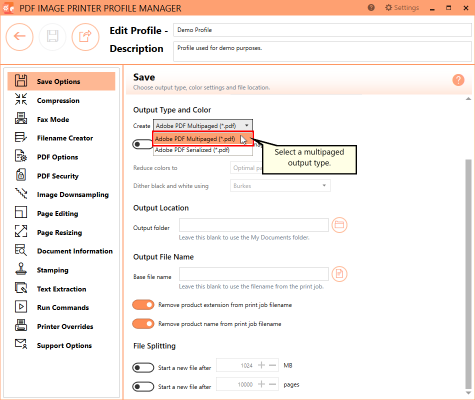Enable start new file after MB
This screenshot has width=475, height=400.
pos(143,368)
